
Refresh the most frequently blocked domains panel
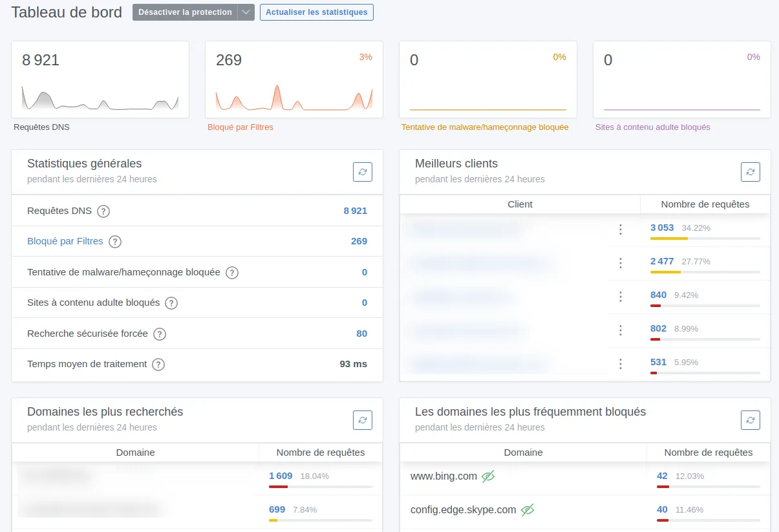[x=751, y=420]
